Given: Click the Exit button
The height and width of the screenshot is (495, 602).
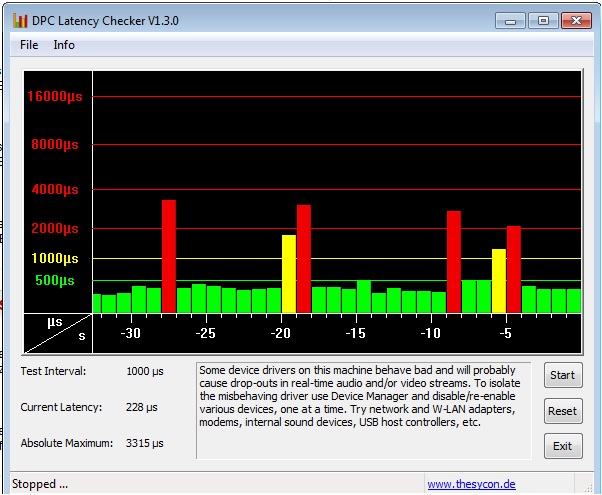Looking at the screenshot, I should tap(562, 446).
